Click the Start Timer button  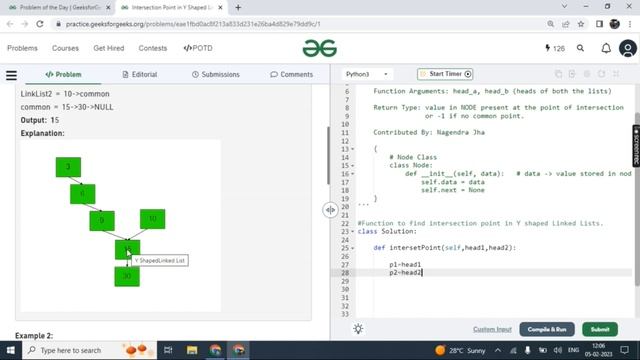pos(445,74)
